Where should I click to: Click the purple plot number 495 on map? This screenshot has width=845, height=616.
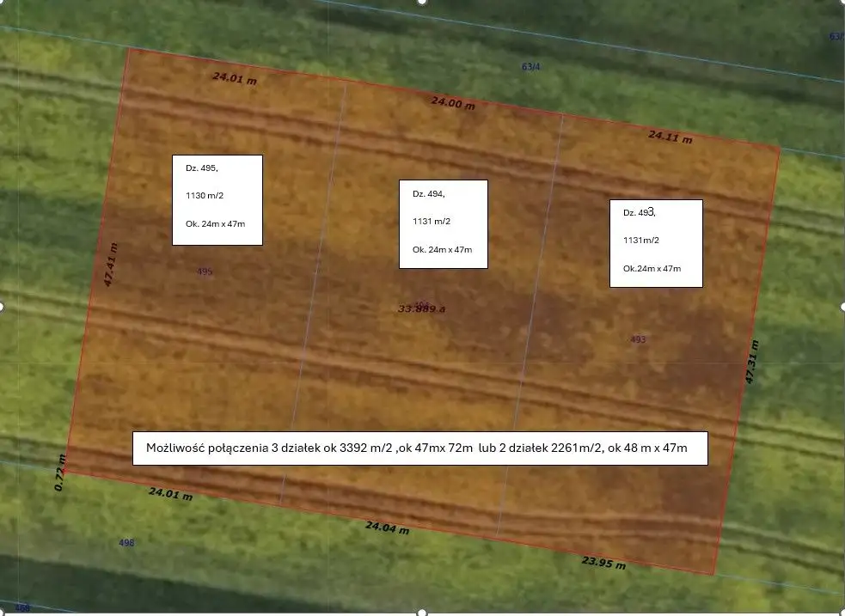click(x=205, y=271)
